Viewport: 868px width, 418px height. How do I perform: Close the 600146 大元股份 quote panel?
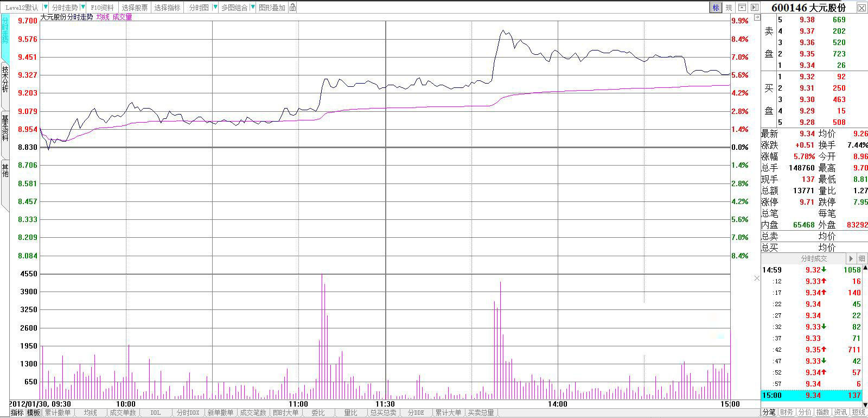[861, 8]
